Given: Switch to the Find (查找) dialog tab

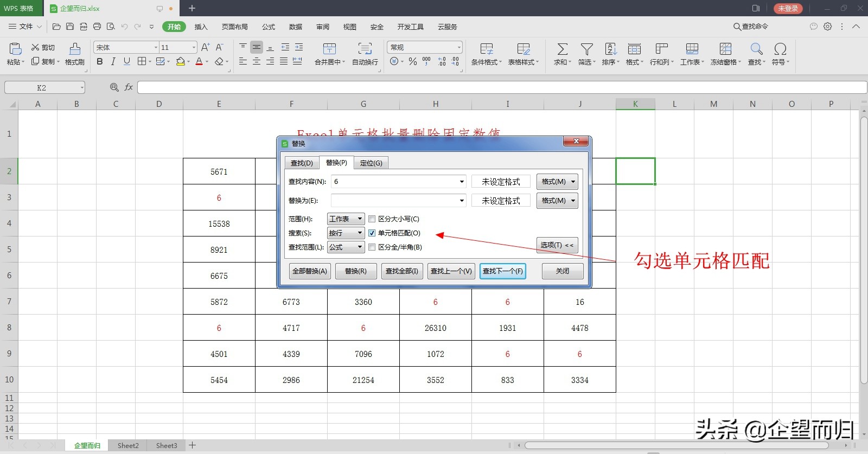Looking at the screenshot, I should tap(302, 163).
